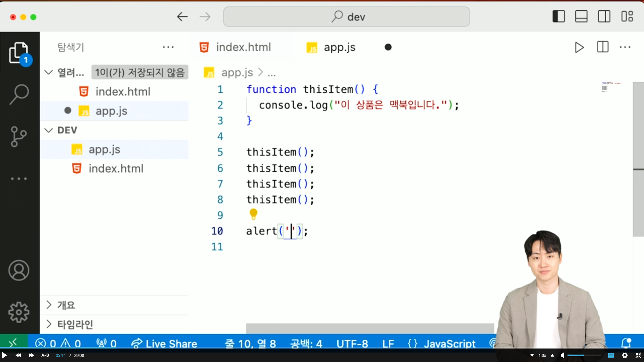Run the code with the play icon

point(579,47)
